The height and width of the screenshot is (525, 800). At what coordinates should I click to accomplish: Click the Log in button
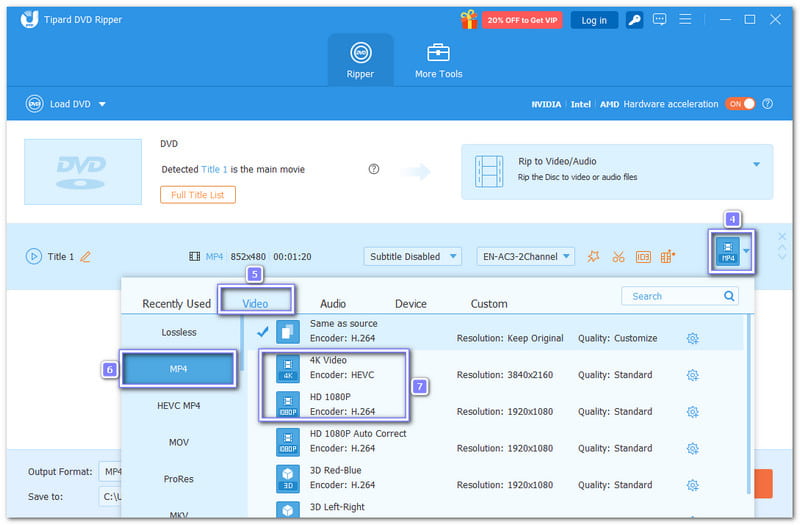594,19
